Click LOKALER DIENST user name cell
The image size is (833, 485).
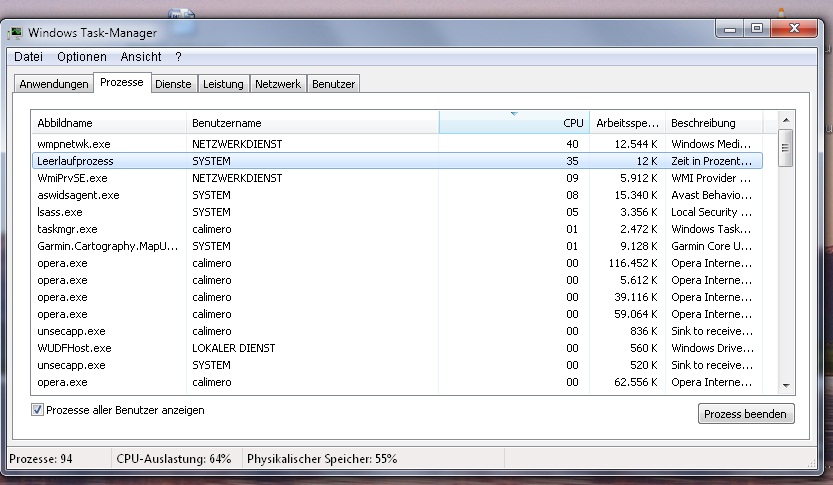pos(234,348)
